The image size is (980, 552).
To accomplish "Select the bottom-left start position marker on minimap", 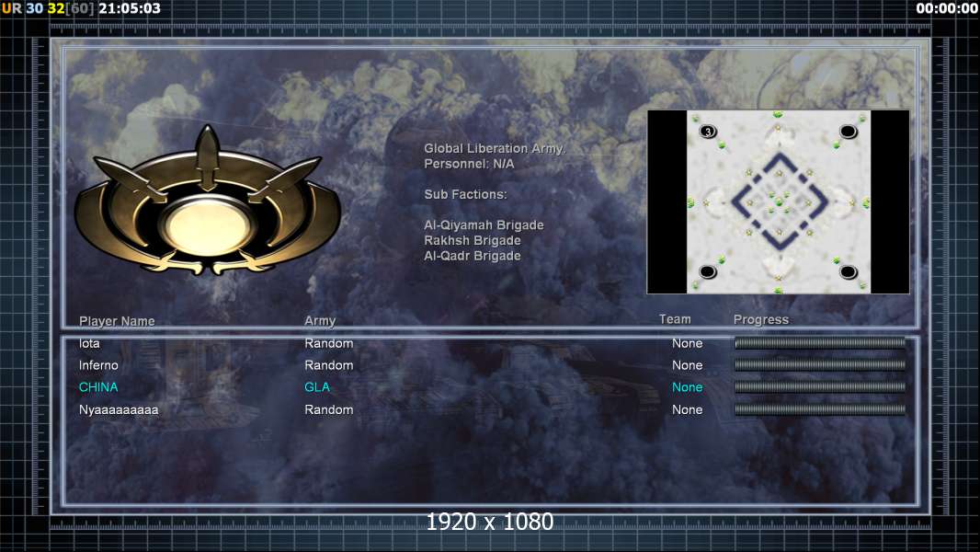I will 708,271.
